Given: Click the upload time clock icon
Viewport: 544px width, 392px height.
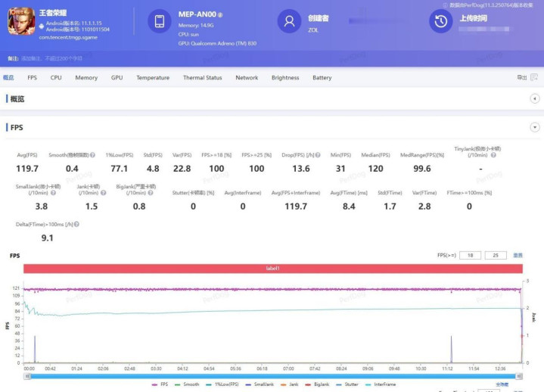Looking at the screenshot, I should pos(441,22).
